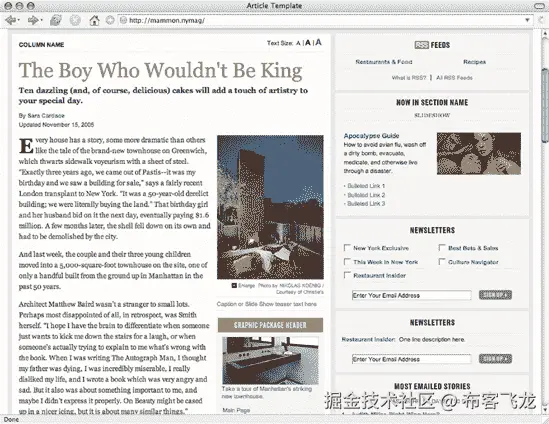Image resolution: width=549 pixels, height=424 pixels.
Task: Check the Culture Navigator newsletter box
Action: (442, 262)
